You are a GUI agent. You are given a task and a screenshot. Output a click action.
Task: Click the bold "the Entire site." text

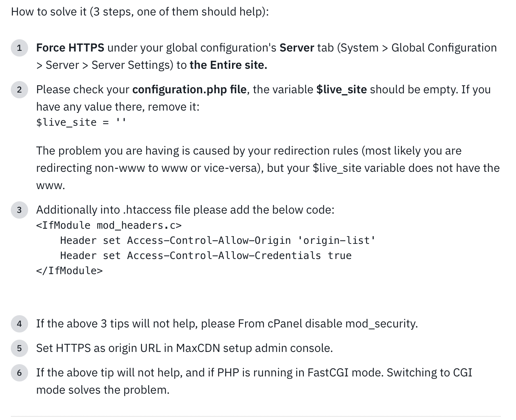click(x=228, y=65)
